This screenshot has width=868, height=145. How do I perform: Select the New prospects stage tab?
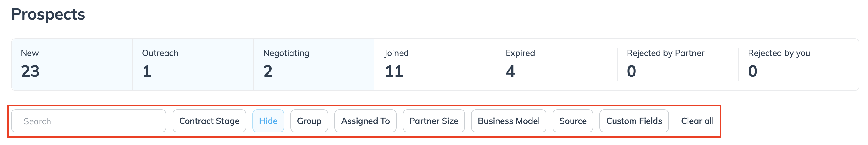(71, 64)
